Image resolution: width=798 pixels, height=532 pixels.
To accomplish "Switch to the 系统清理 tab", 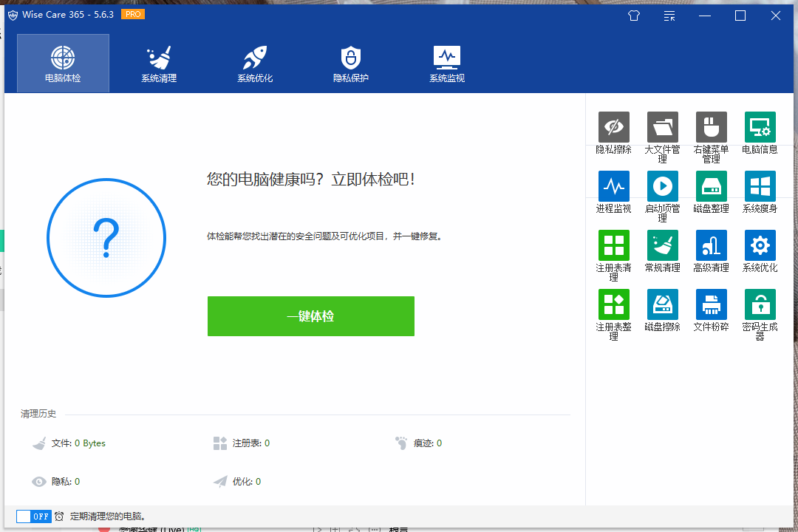I will tap(159, 63).
